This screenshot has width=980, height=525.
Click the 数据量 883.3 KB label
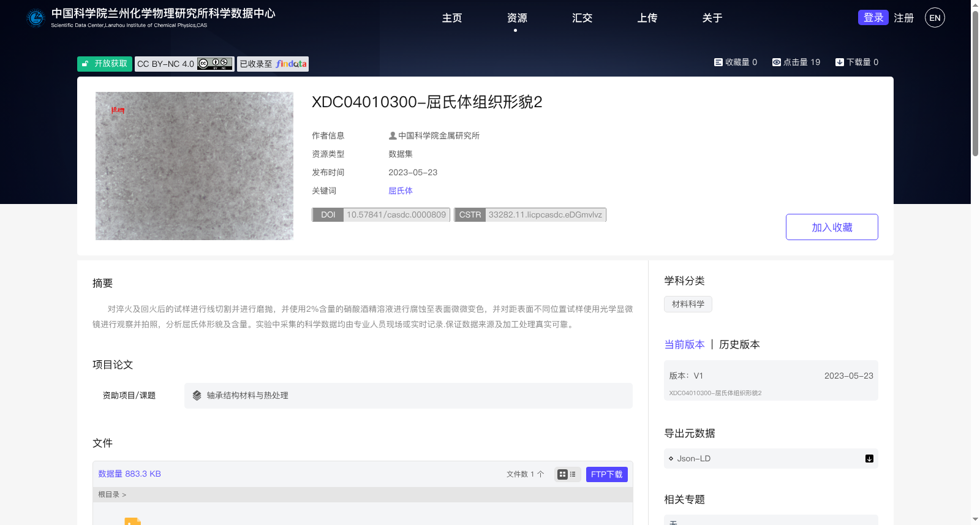click(129, 474)
